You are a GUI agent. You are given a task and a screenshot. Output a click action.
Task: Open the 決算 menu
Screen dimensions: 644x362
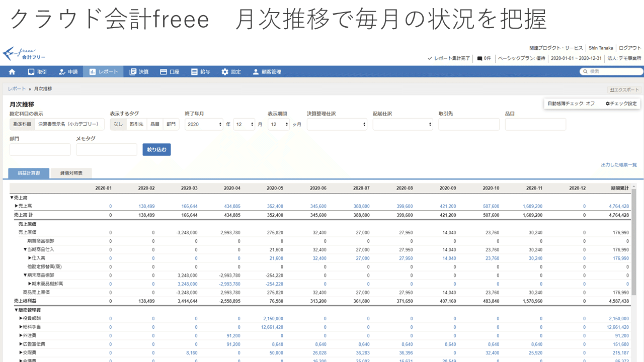click(x=139, y=72)
